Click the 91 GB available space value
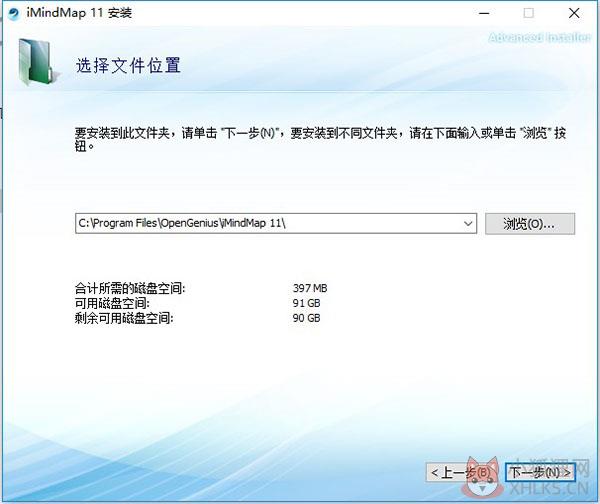600x504 pixels. coord(306,303)
